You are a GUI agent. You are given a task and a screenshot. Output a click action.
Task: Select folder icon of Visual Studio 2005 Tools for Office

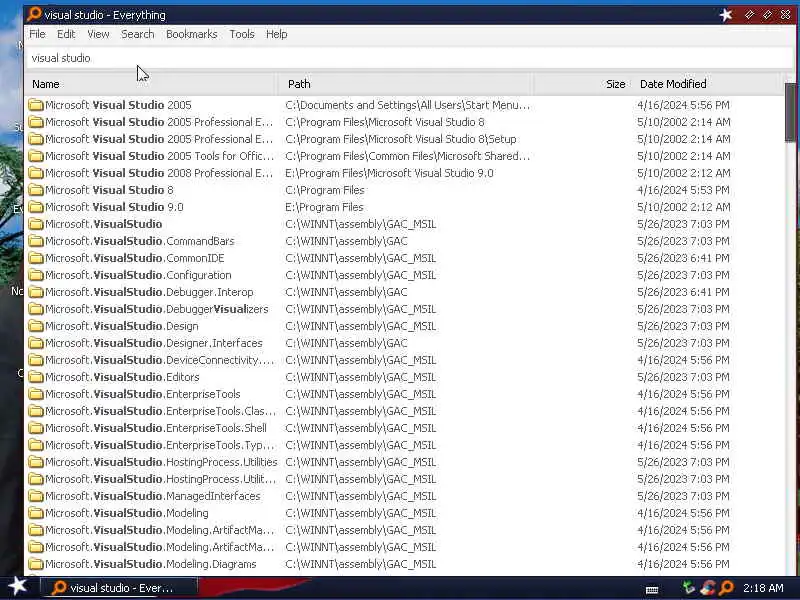36,156
